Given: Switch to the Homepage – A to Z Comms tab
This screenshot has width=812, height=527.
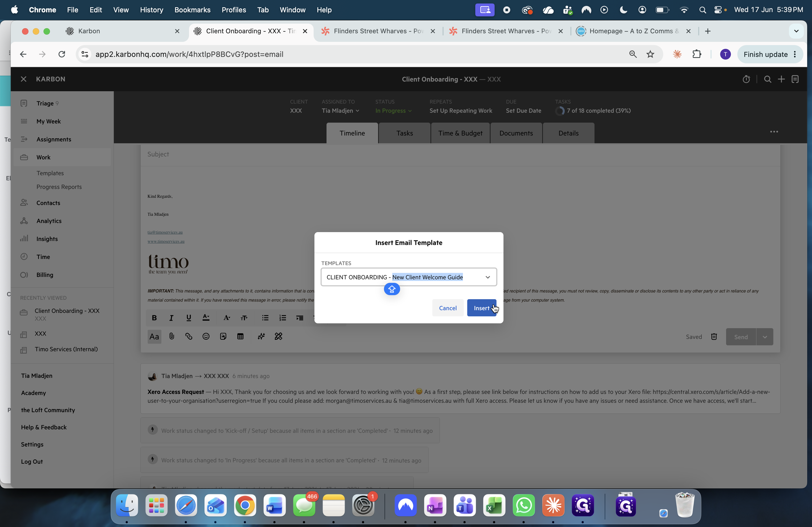Looking at the screenshot, I should click(634, 31).
